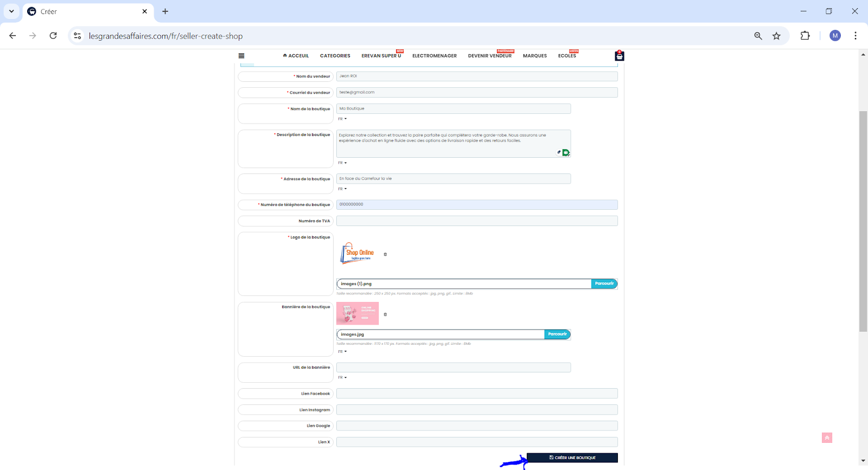The width and height of the screenshot is (868, 470).
Task: Open the shopping cart icon
Action: coord(620,56)
